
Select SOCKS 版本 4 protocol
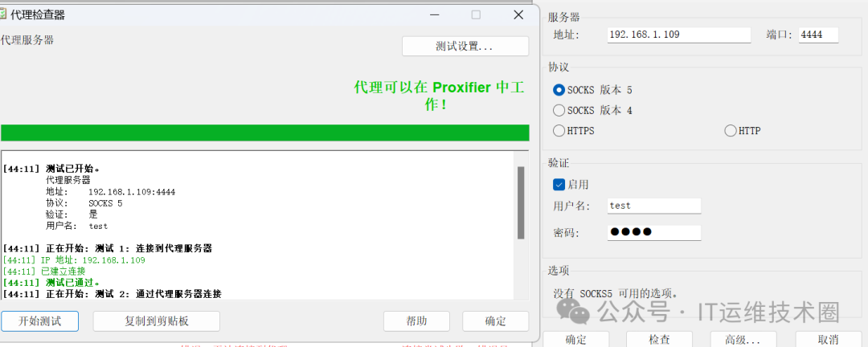(x=559, y=110)
